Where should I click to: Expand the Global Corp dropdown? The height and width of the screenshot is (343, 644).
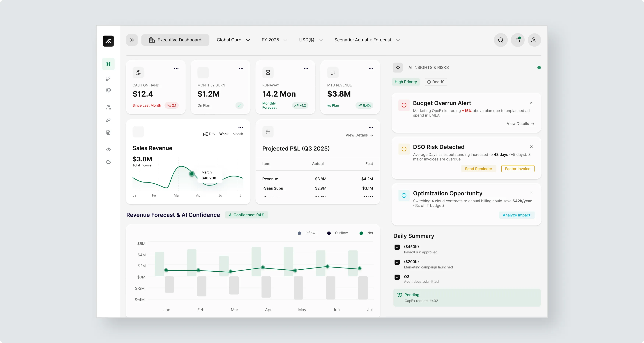point(233,40)
